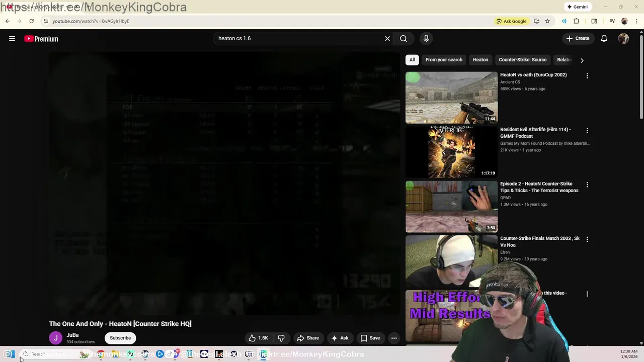
Task: Show more chips with right arrow
Action: click(582, 60)
